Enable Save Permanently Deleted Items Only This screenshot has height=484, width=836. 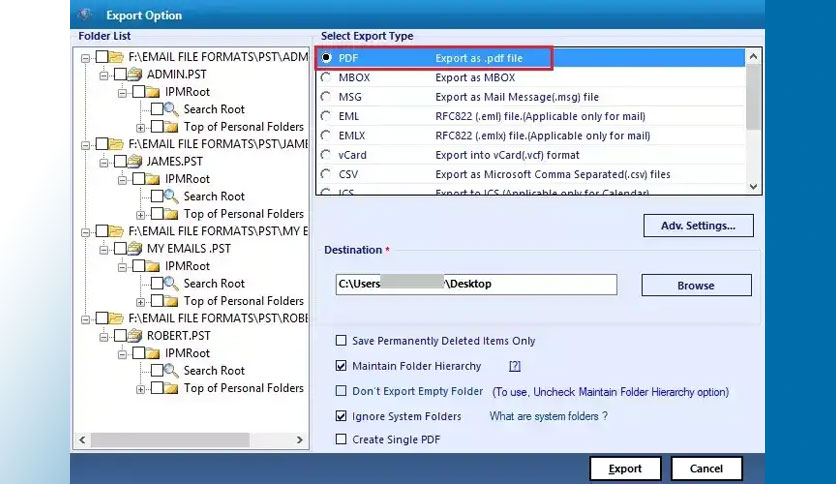(x=341, y=341)
